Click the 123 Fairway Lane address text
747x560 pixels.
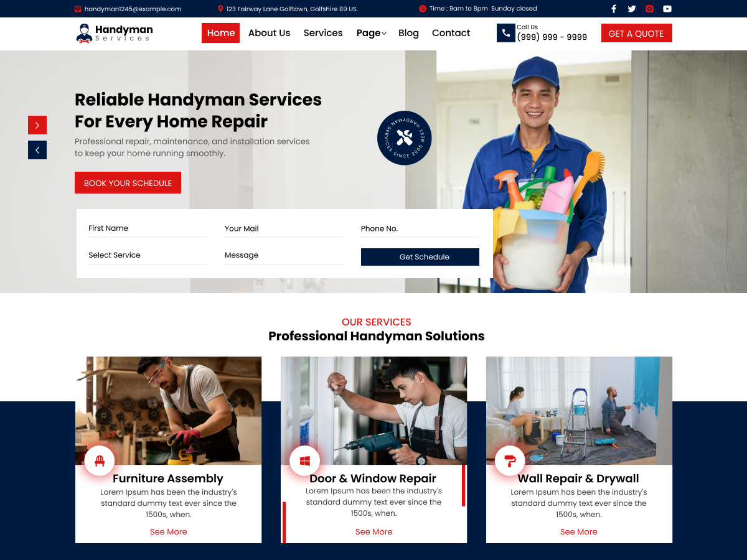(x=292, y=9)
